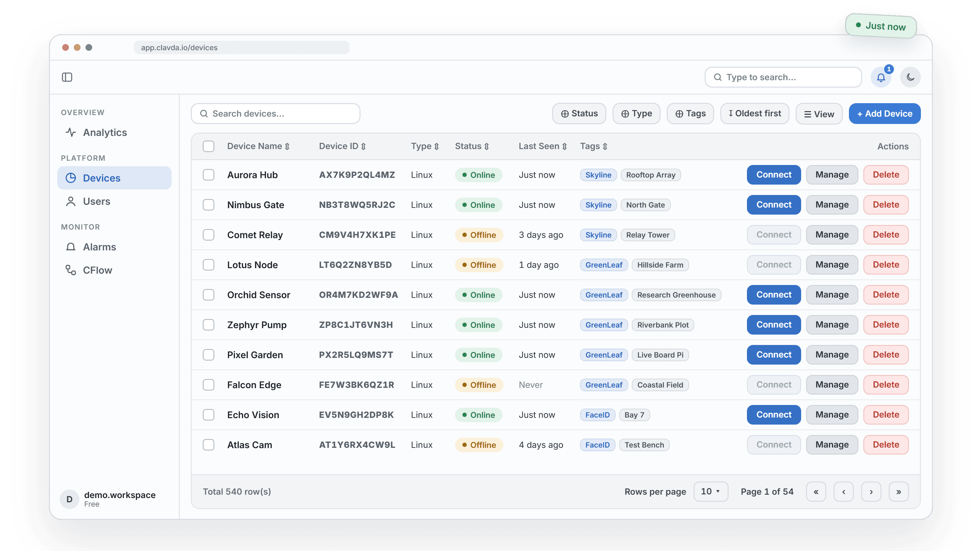The image size is (980, 551).
Task: Open the View options menu
Action: (819, 114)
